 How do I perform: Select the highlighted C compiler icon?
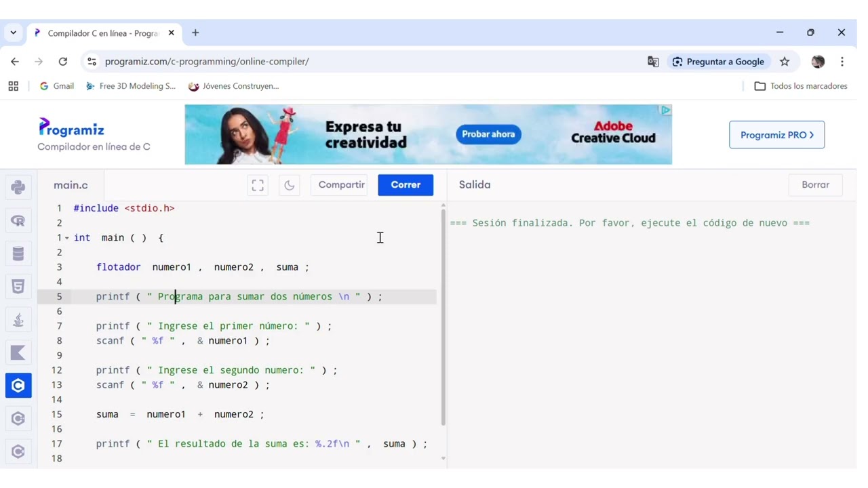18,386
